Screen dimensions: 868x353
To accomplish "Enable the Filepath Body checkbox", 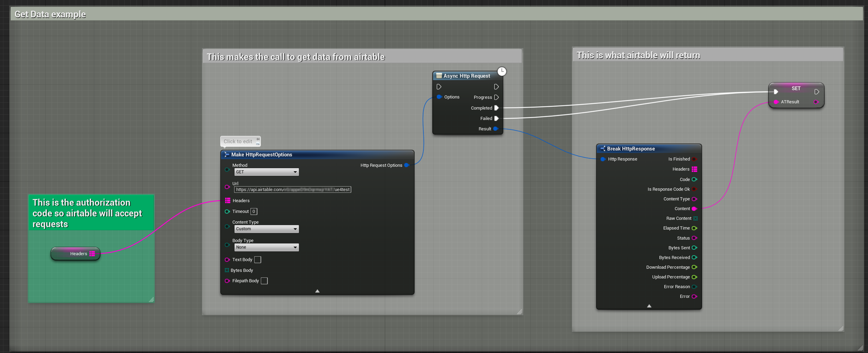I will click(264, 281).
